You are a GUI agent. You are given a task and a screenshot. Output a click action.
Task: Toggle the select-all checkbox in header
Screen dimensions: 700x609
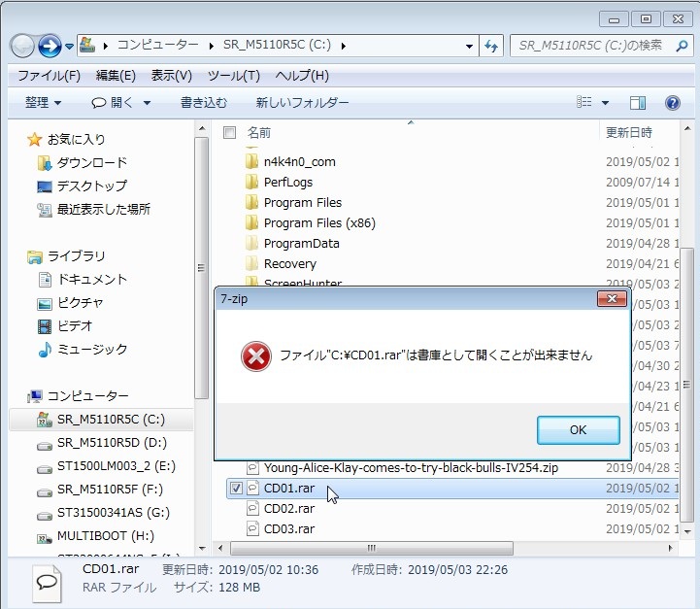[229, 133]
